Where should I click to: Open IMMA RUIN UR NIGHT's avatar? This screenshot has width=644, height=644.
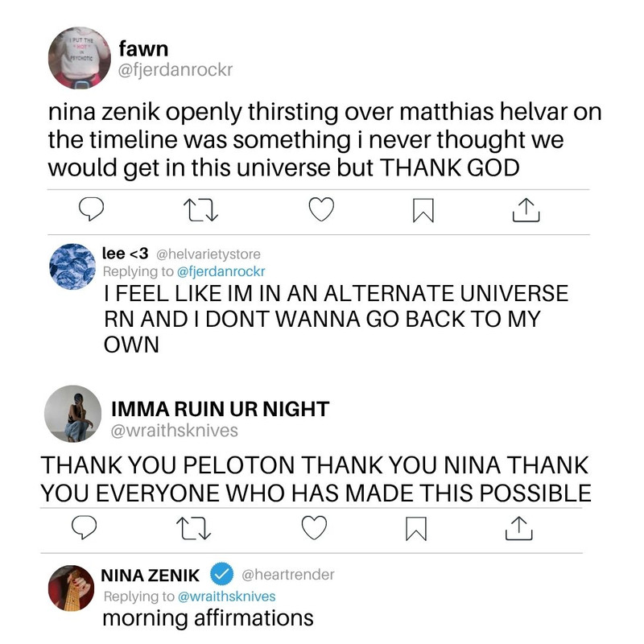point(72,414)
